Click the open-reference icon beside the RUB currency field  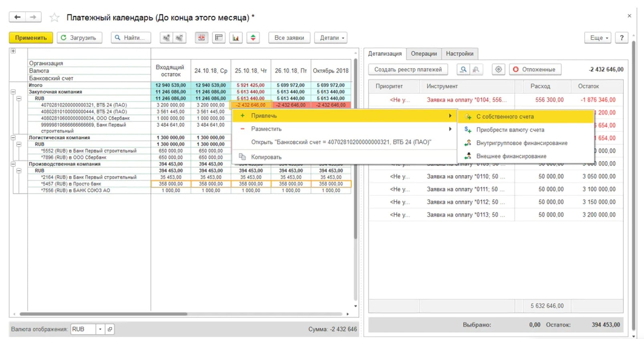pos(110,329)
